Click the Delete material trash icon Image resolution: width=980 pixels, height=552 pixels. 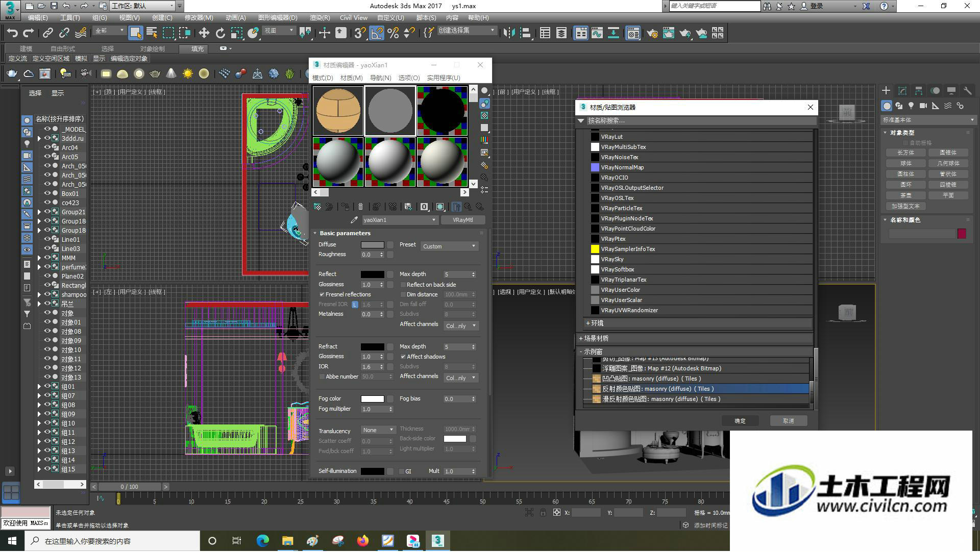[x=360, y=207]
